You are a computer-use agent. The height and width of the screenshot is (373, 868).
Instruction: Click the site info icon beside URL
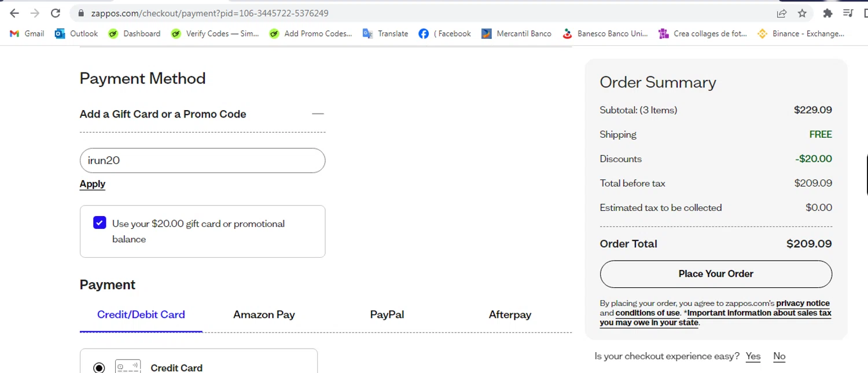[80, 13]
